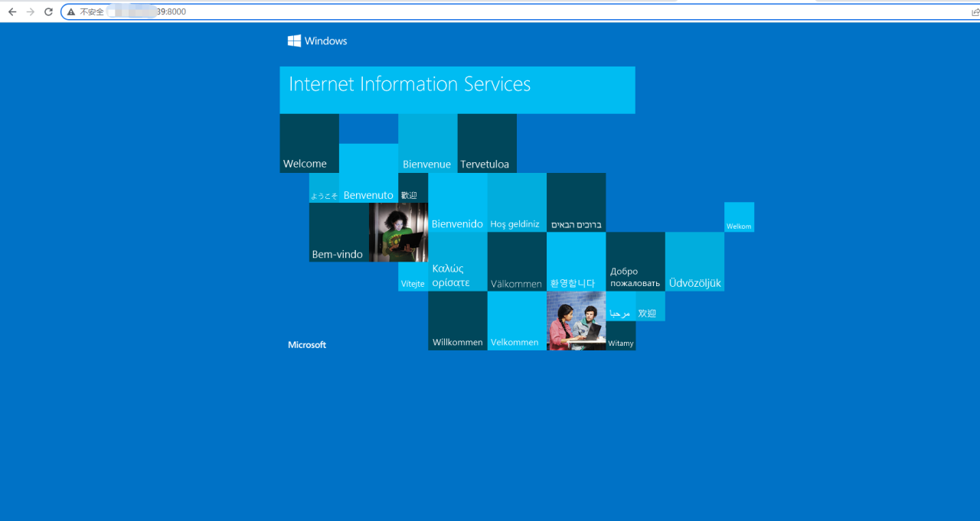980x521 pixels.
Task: Click the share icon in address bar
Action: click(x=975, y=12)
